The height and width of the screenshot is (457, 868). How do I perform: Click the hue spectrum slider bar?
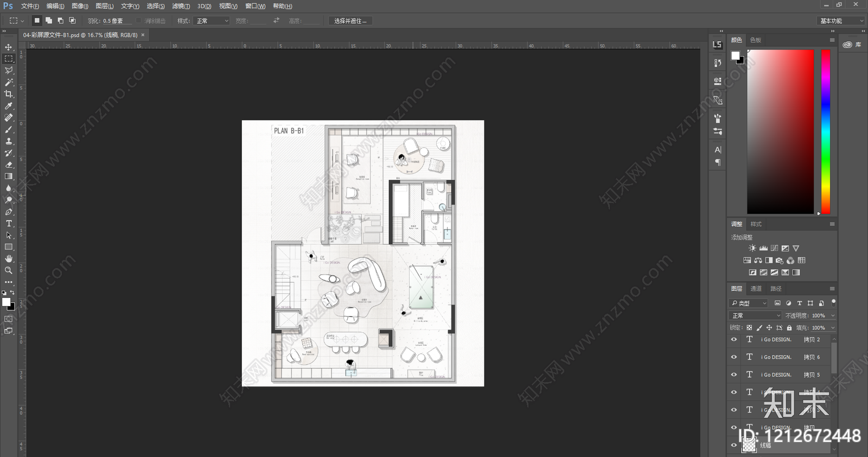tap(825, 132)
